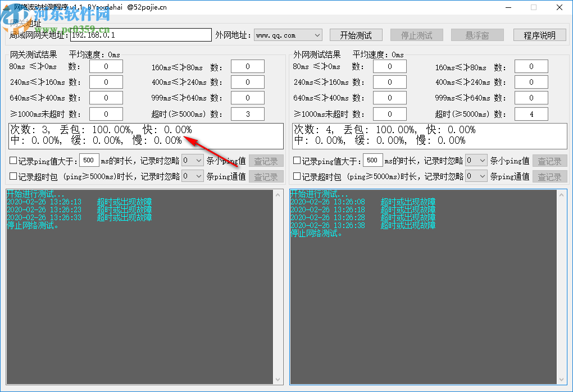The image size is (573, 392).
Task: Click external 999ms≤>640ms count field
Action: pos(531,98)
